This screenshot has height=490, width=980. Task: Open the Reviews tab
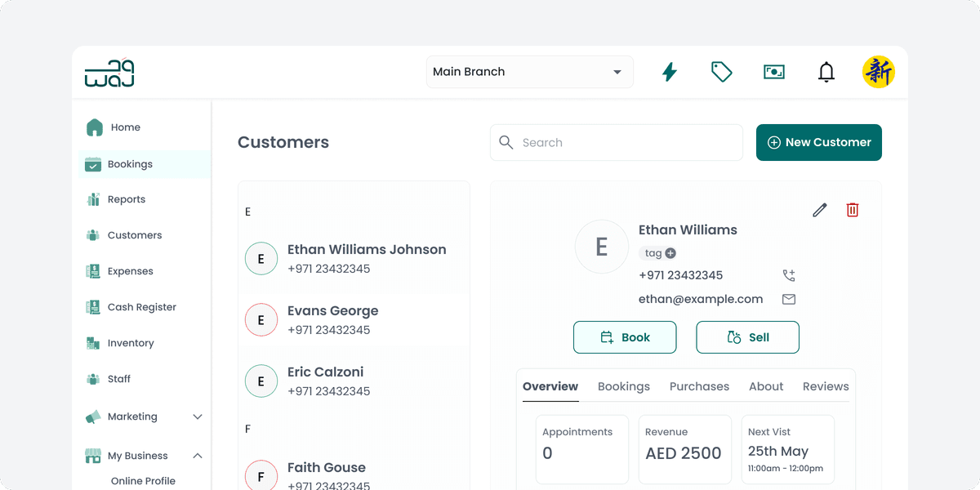825,386
